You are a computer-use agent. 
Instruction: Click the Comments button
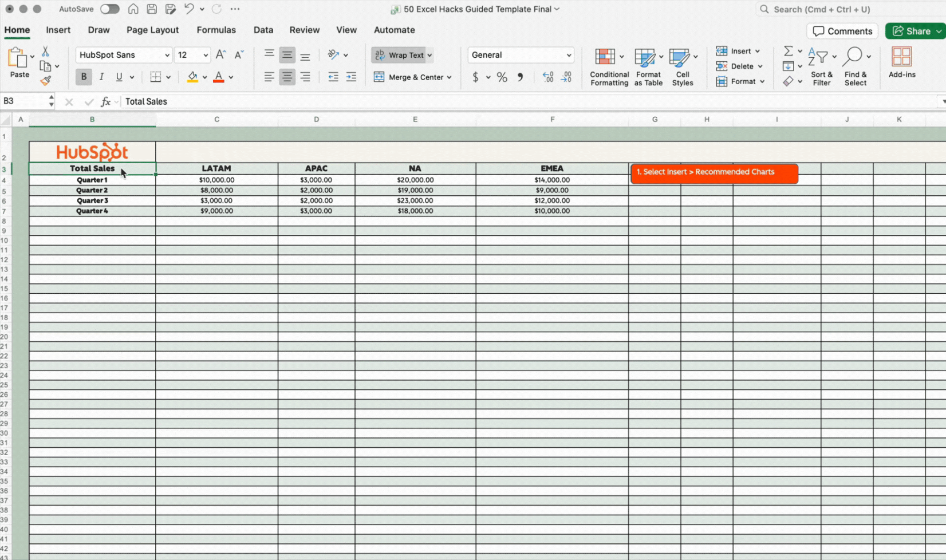(842, 31)
